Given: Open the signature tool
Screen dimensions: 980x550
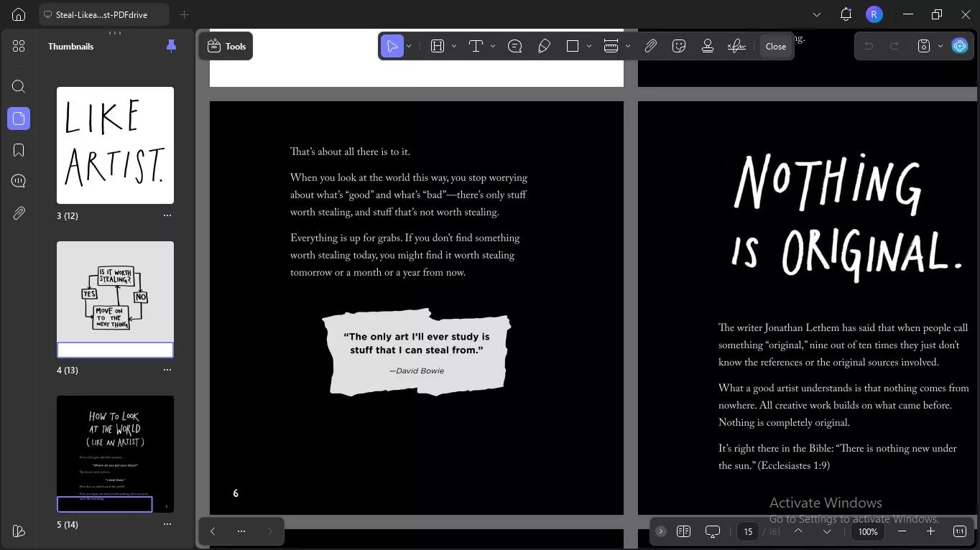Looking at the screenshot, I should coord(736,47).
